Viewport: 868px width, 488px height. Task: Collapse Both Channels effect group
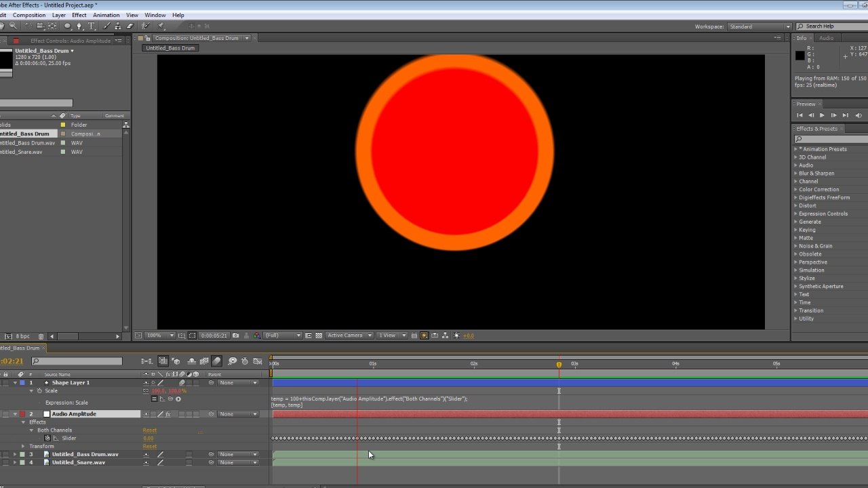31,430
